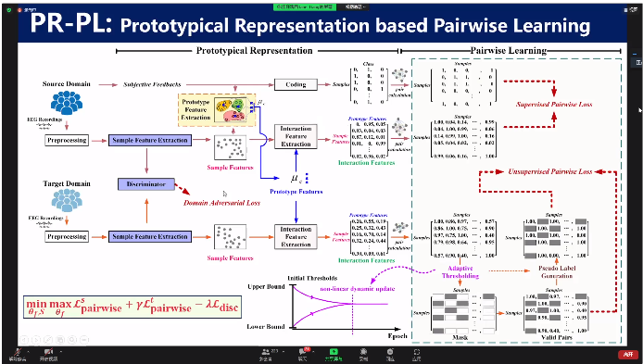643x364 pixels.
Task: Click the record icon in toolbar
Action: click(x=363, y=352)
